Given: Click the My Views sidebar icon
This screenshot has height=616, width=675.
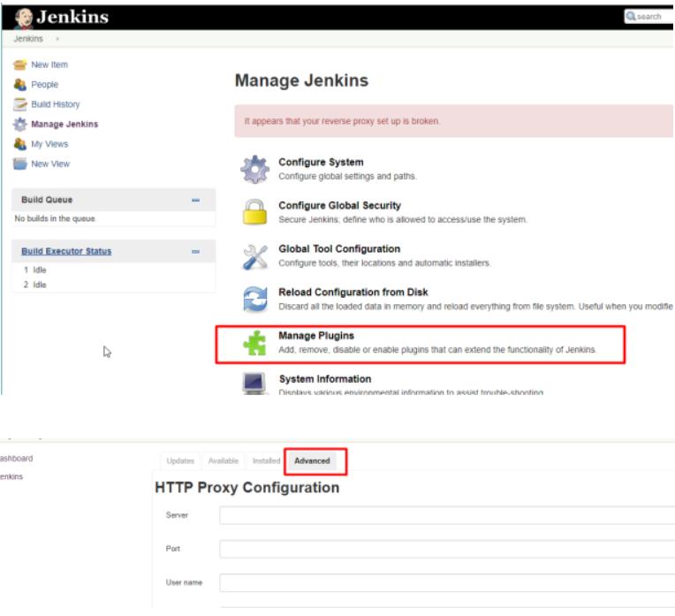Looking at the screenshot, I should click(20, 144).
